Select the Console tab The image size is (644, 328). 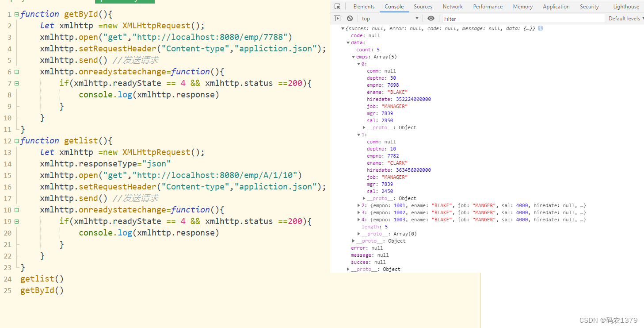[x=394, y=7]
